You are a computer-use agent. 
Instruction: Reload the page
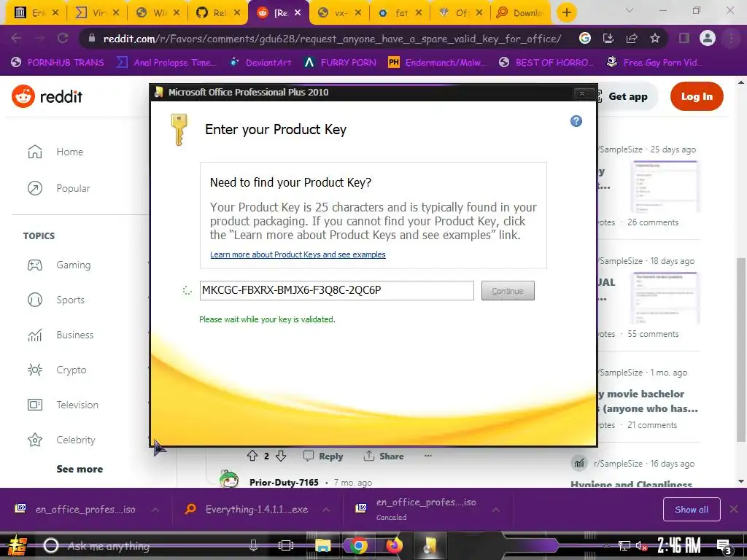point(63,38)
